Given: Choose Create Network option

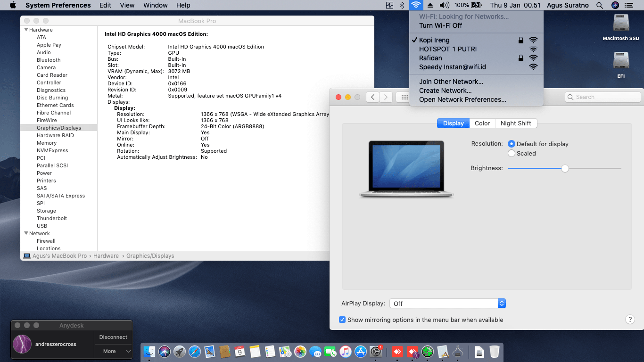Looking at the screenshot, I should pos(477,90).
